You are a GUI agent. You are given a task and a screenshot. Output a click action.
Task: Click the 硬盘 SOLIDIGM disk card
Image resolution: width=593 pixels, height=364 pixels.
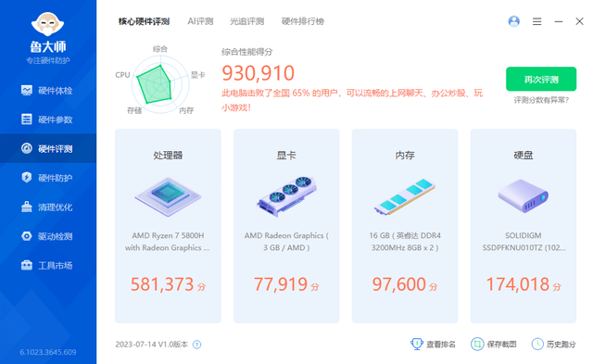523,226
